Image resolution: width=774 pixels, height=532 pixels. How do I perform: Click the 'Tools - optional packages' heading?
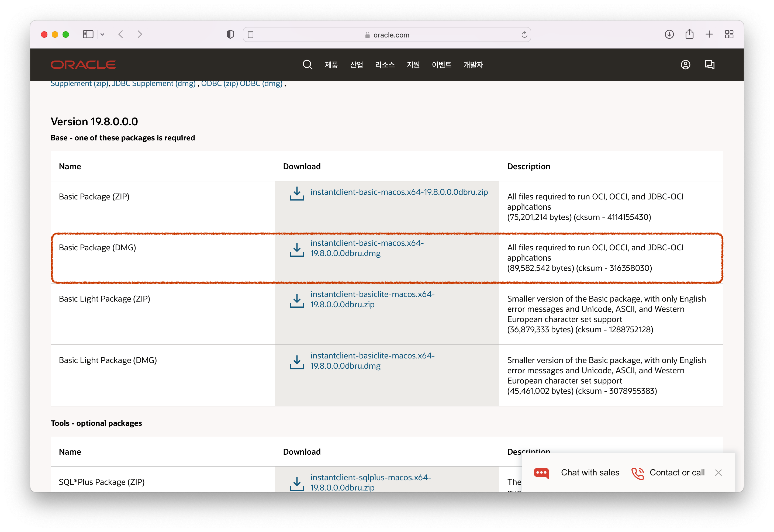click(96, 423)
